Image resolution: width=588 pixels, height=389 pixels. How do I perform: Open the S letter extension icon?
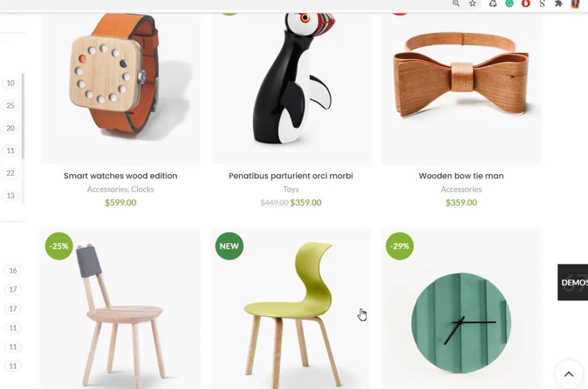tap(542, 4)
